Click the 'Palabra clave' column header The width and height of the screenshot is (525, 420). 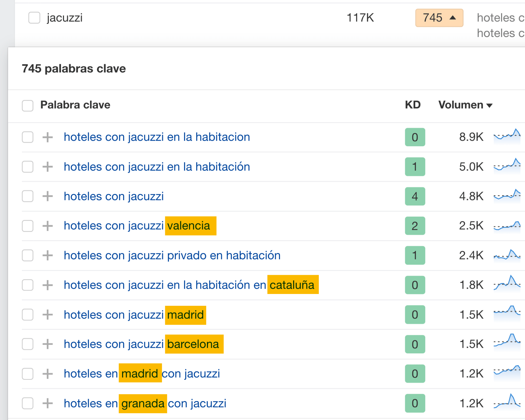coord(75,105)
